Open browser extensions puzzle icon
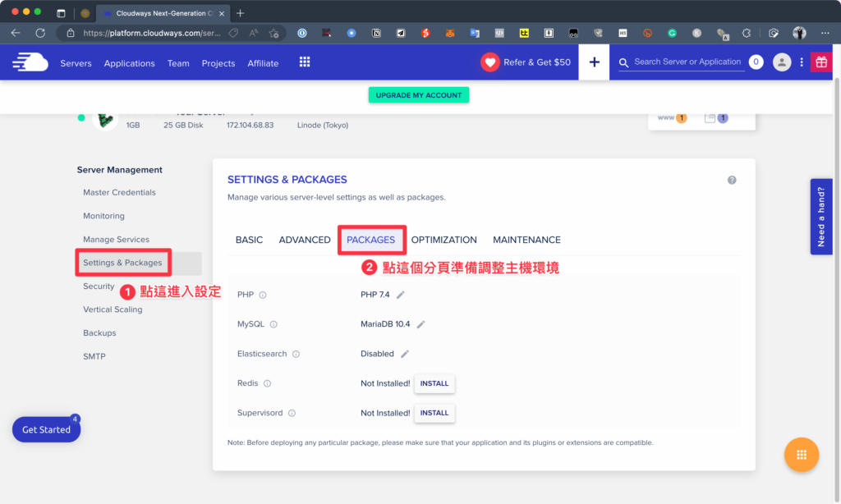The width and height of the screenshot is (841, 504). click(747, 33)
